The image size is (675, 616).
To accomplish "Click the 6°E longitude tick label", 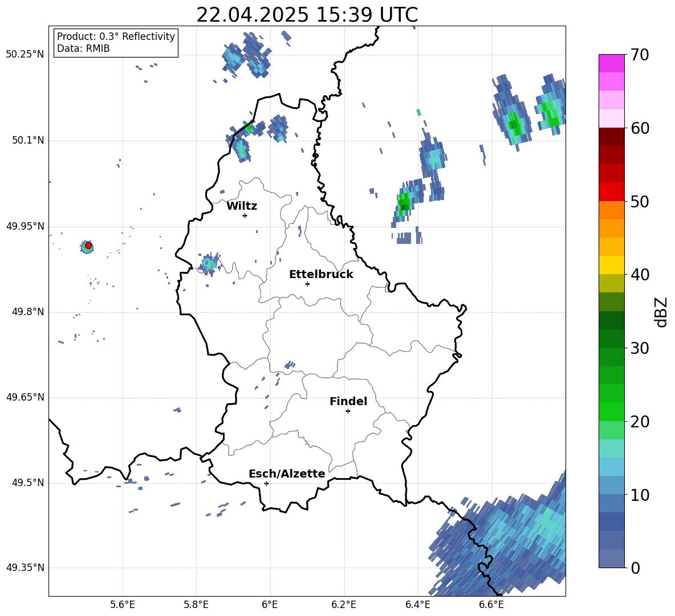I will (270, 605).
